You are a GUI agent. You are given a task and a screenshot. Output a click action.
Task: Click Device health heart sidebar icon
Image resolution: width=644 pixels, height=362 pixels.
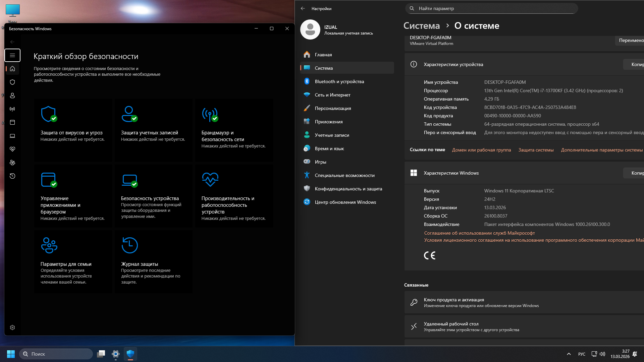(x=12, y=149)
